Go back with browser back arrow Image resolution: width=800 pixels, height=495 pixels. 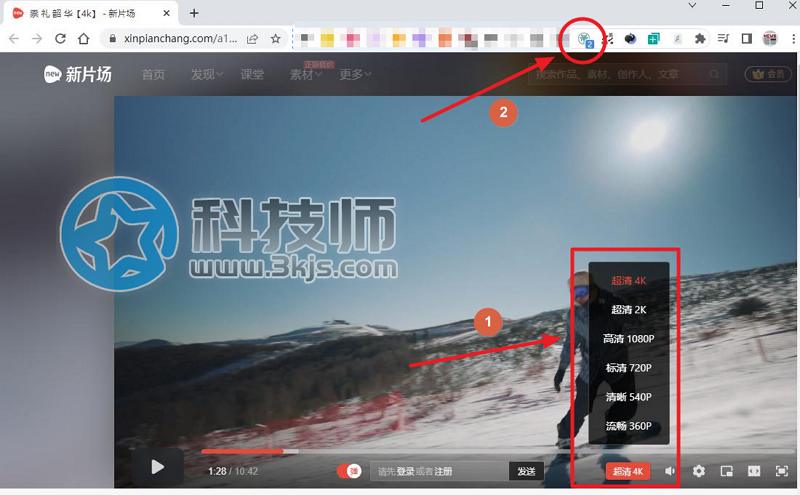(14, 39)
